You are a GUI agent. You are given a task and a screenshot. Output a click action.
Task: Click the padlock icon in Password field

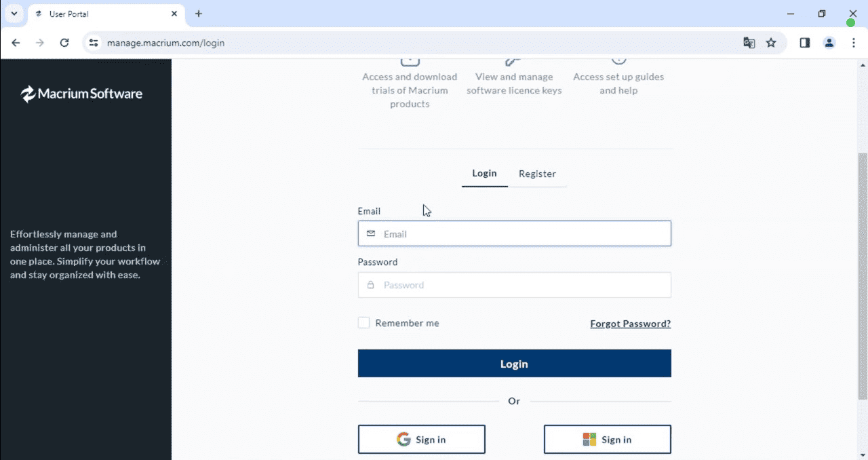(371, 285)
